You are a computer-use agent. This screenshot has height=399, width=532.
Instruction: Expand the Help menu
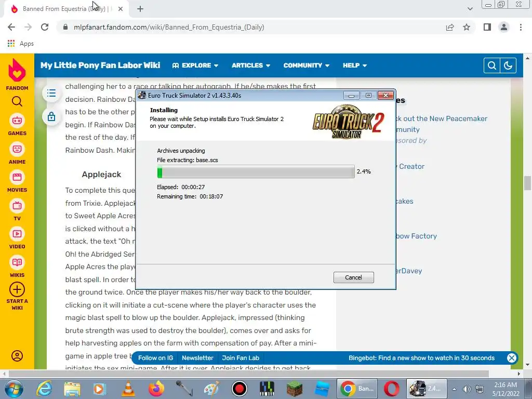pos(354,65)
